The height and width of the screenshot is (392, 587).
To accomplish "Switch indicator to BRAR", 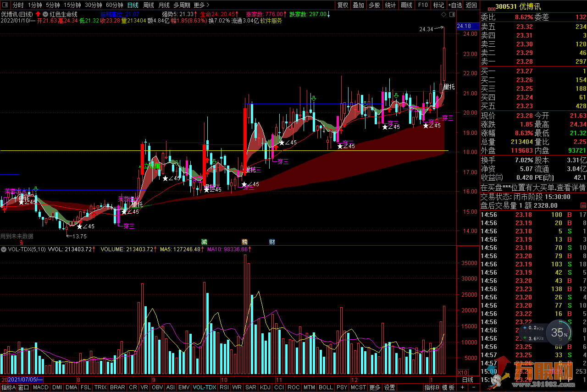I will [117, 387].
